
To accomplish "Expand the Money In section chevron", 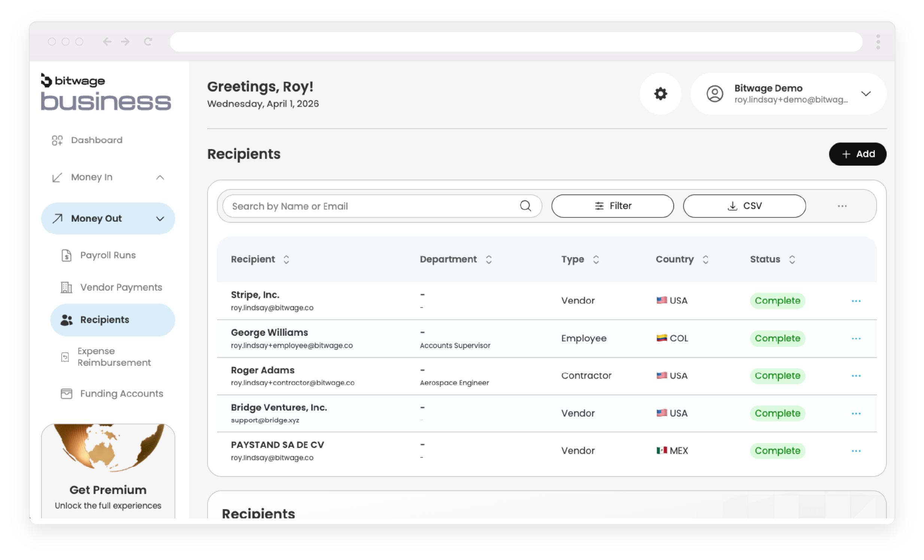I will click(160, 177).
